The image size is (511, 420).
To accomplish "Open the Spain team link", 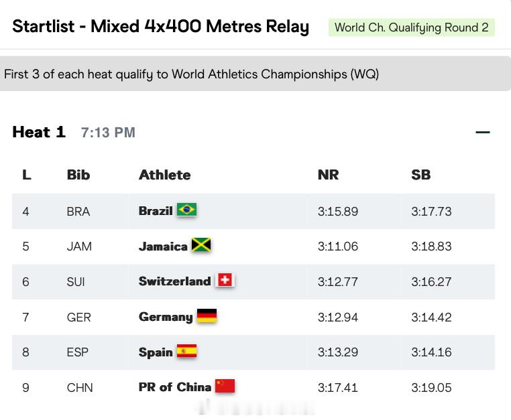I will click(x=156, y=352).
